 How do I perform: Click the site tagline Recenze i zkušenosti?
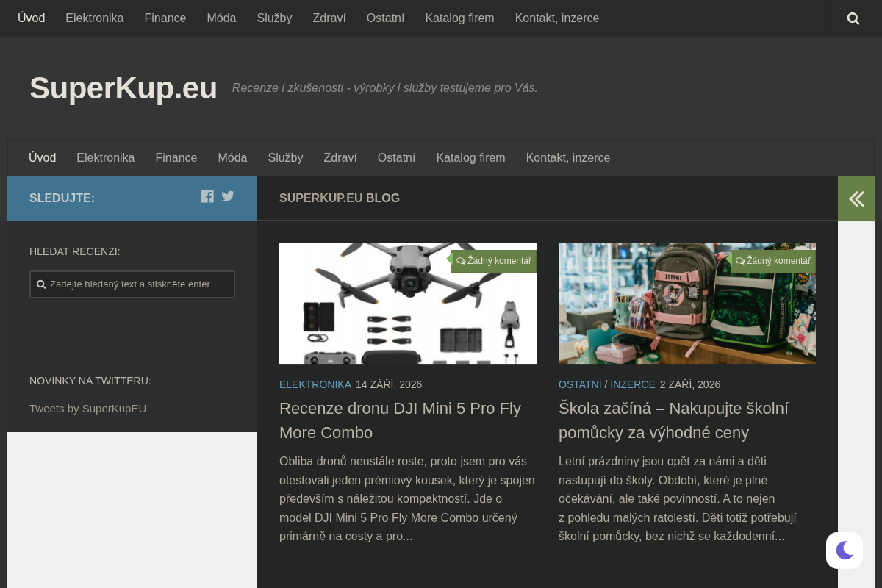(x=385, y=88)
